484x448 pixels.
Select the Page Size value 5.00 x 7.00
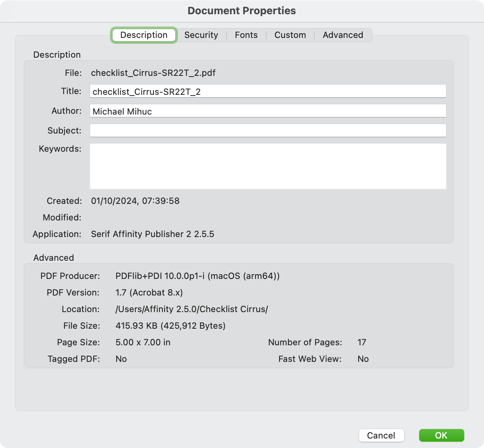pos(143,342)
